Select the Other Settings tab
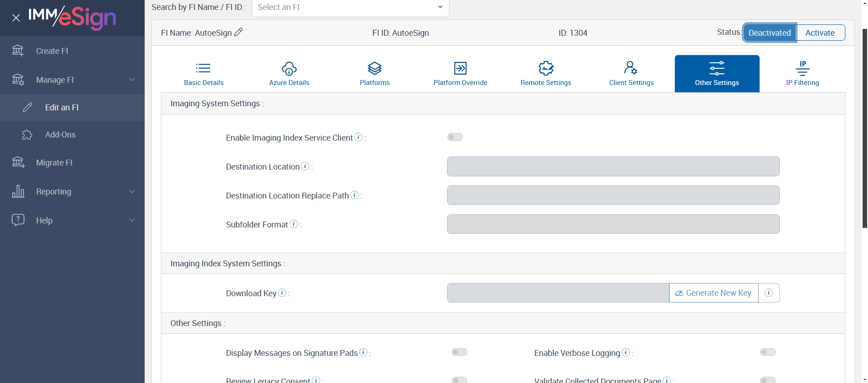This screenshot has width=868, height=383. pos(717,74)
